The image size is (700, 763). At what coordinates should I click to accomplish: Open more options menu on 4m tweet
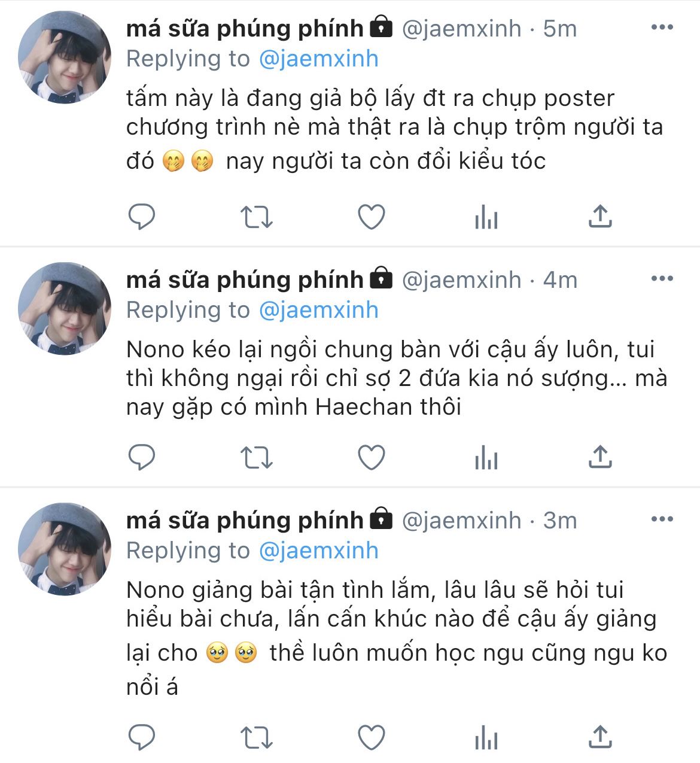coord(662,279)
